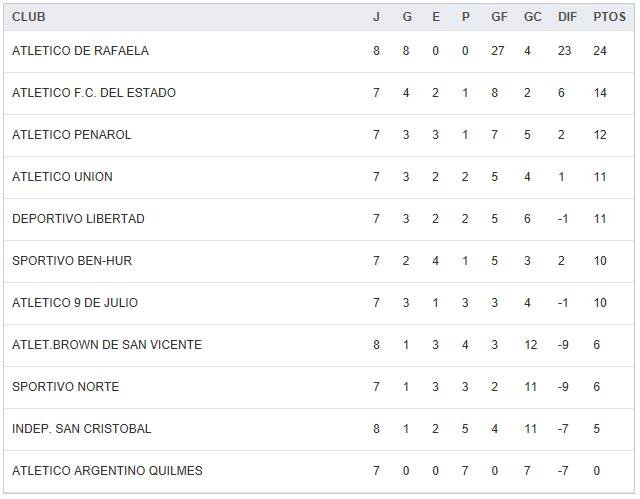Click ATLETICO PENAROL club name

pyautogui.click(x=72, y=135)
